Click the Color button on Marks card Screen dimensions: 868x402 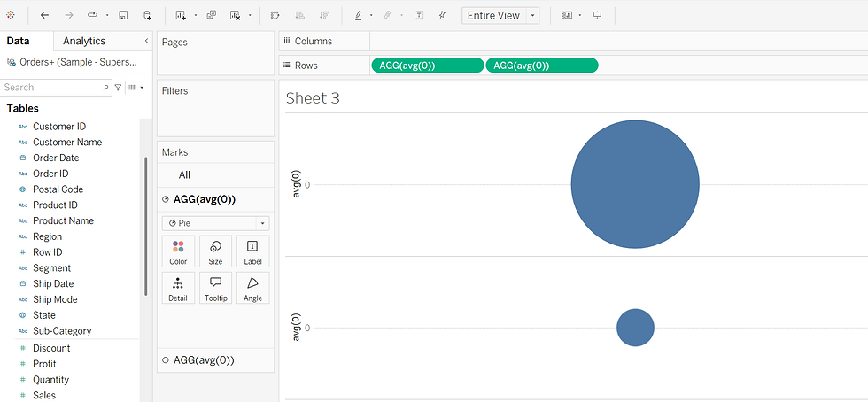point(178,252)
